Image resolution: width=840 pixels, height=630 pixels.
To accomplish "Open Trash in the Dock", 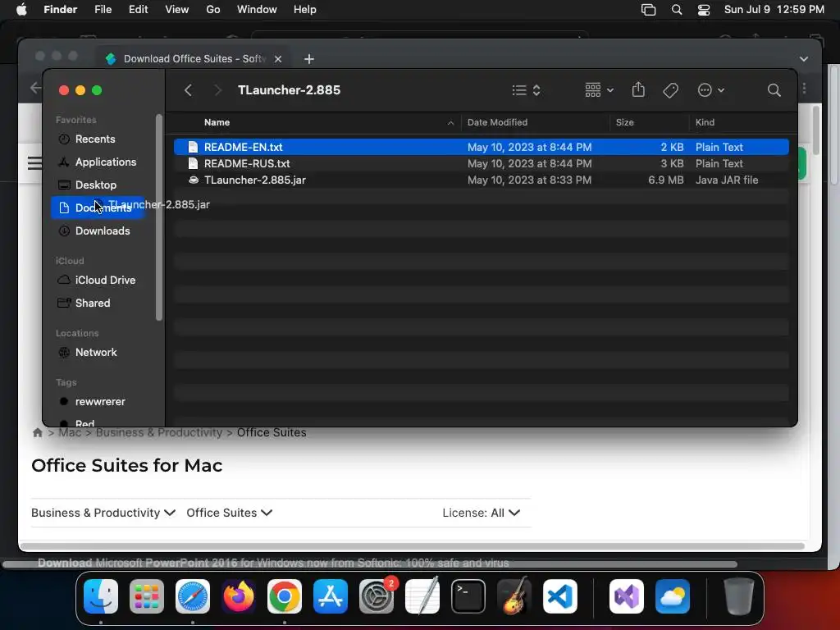I will 739,596.
